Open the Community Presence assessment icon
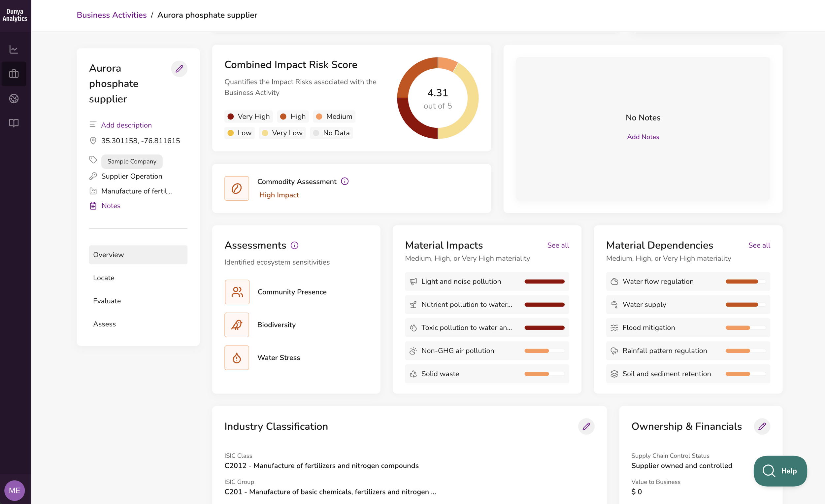 [x=237, y=292]
